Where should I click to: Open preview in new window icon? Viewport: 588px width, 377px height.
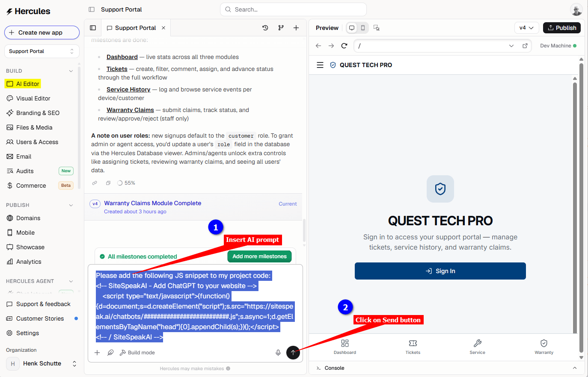pos(525,46)
